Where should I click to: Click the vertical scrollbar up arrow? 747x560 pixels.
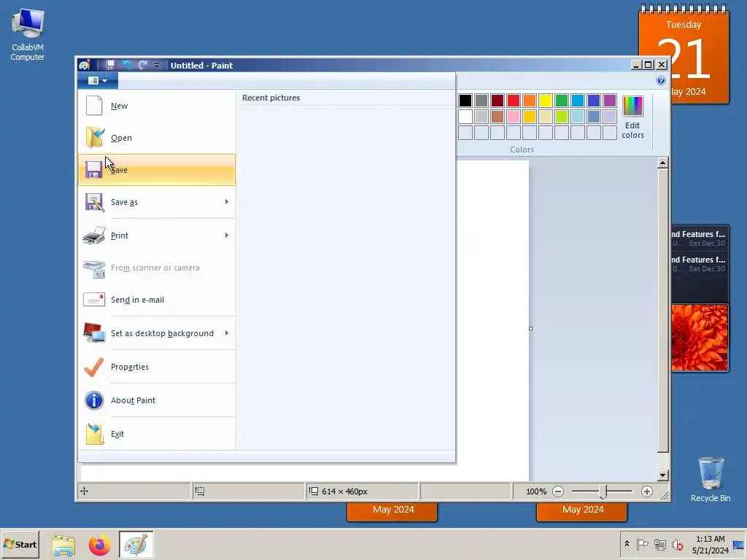point(662,163)
